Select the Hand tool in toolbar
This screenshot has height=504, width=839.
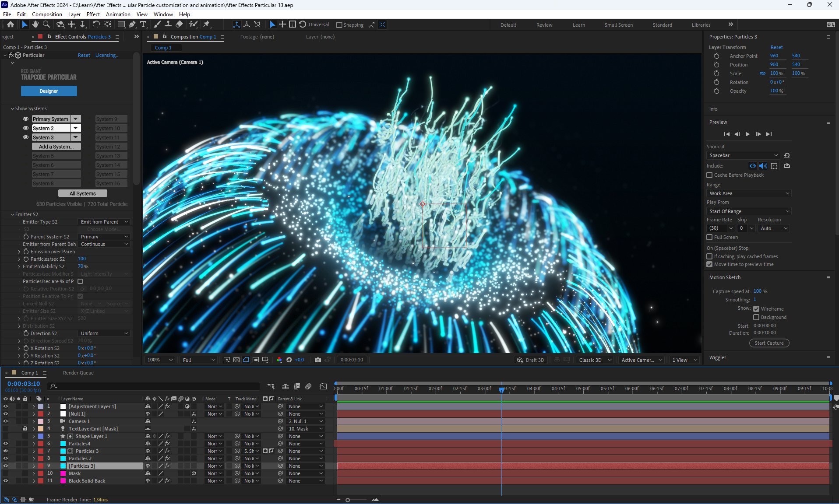[x=35, y=24]
